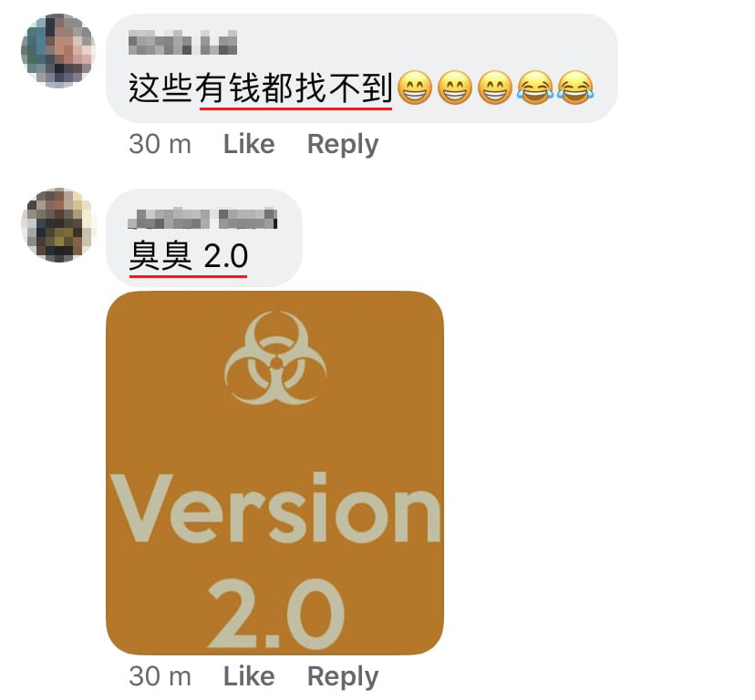Click the third grinning emoji
The height and width of the screenshot is (700, 755).
point(495,87)
